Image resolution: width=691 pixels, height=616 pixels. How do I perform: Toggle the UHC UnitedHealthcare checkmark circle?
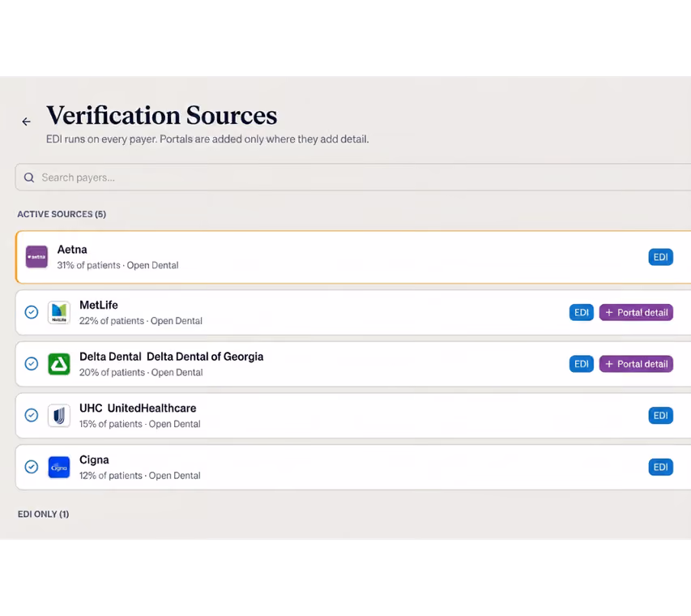(x=32, y=415)
